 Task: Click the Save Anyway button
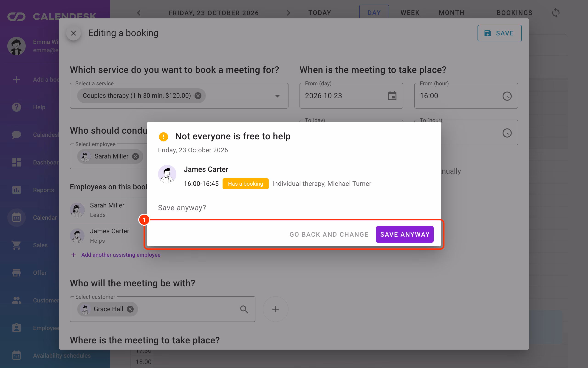pos(404,234)
